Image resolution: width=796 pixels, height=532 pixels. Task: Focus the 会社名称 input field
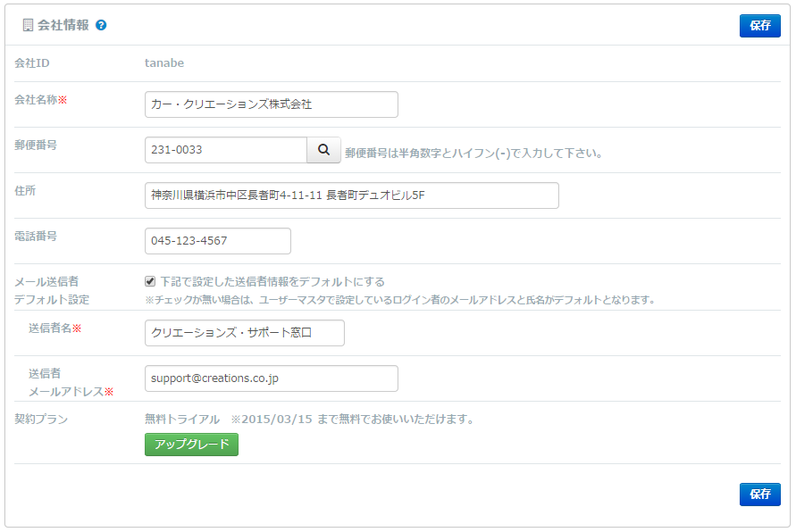[x=271, y=104]
